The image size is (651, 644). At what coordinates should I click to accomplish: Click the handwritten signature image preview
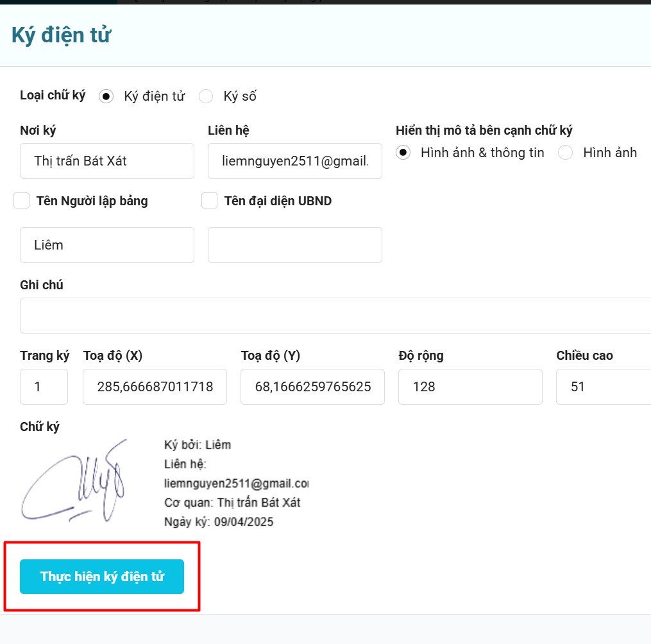click(77, 481)
